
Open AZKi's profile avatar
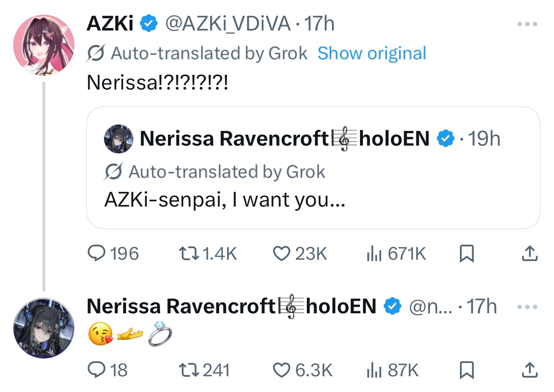(x=44, y=45)
